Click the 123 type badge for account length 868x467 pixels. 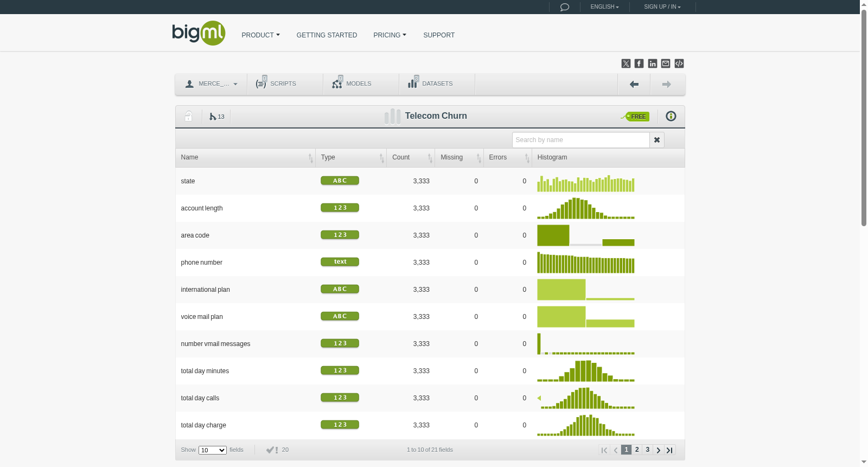[340, 208]
